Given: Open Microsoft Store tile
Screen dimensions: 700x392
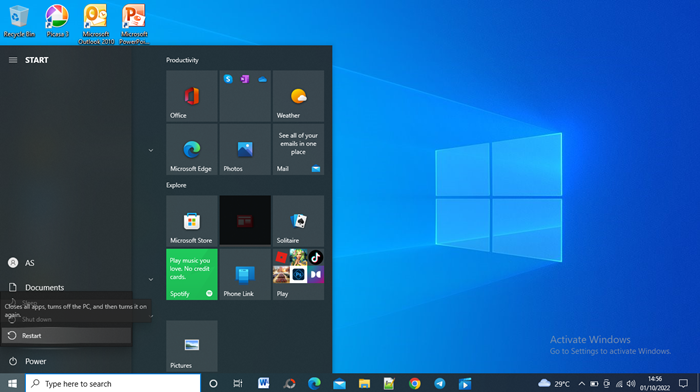Looking at the screenshot, I should tap(192, 221).
